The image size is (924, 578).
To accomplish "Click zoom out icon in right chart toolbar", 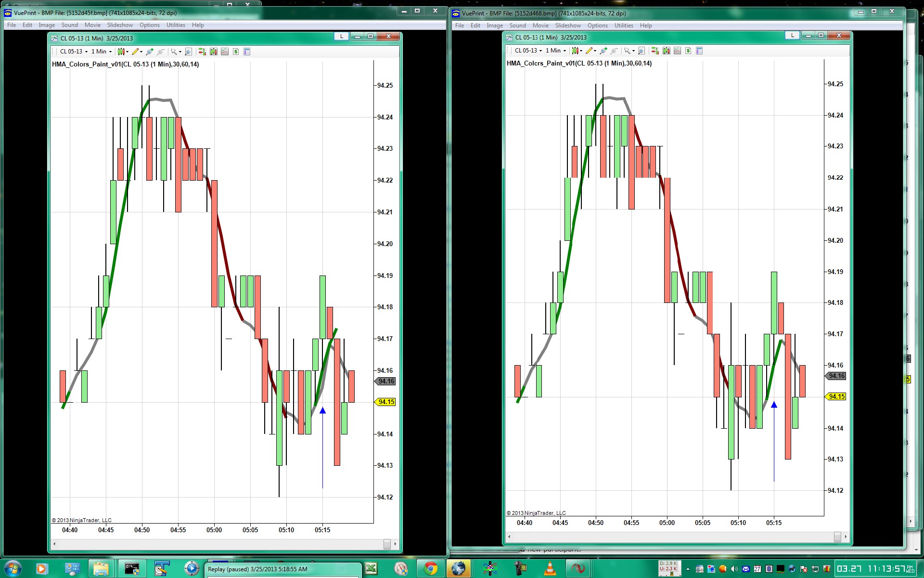I will click(x=614, y=51).
